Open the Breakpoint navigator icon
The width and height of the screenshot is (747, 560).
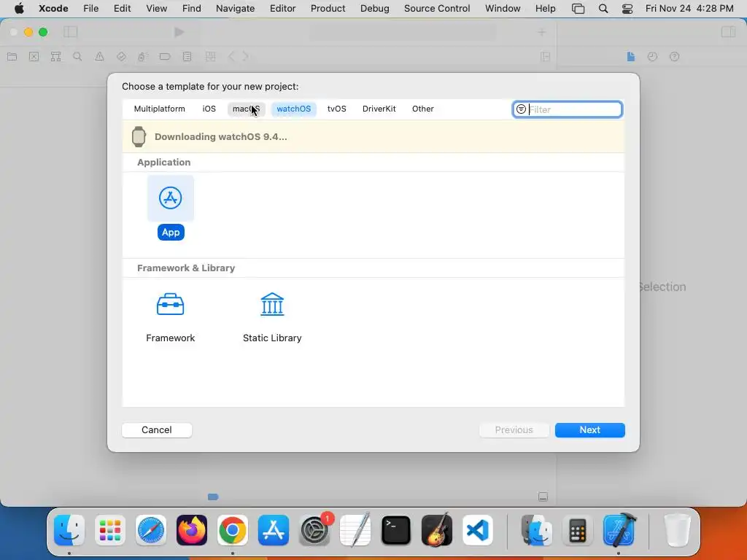[x=165, y=57]
